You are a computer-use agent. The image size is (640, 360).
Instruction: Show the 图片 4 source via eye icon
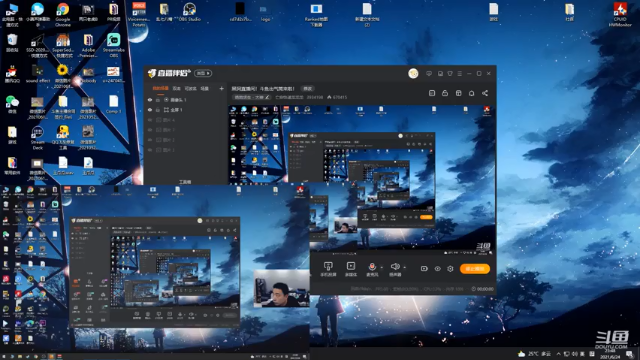(x=150, y=120)
